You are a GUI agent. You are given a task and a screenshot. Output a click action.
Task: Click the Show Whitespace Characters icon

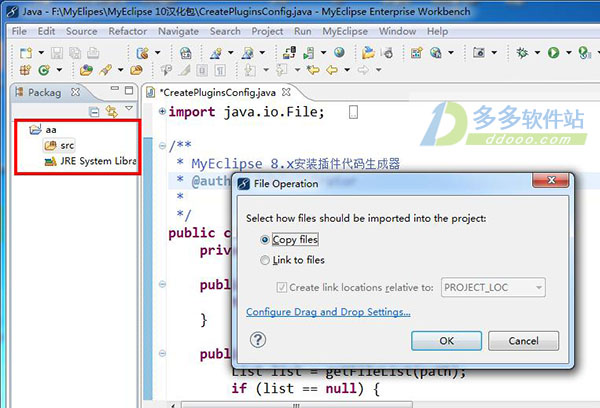pyautogui.click(x=220, y=70)
